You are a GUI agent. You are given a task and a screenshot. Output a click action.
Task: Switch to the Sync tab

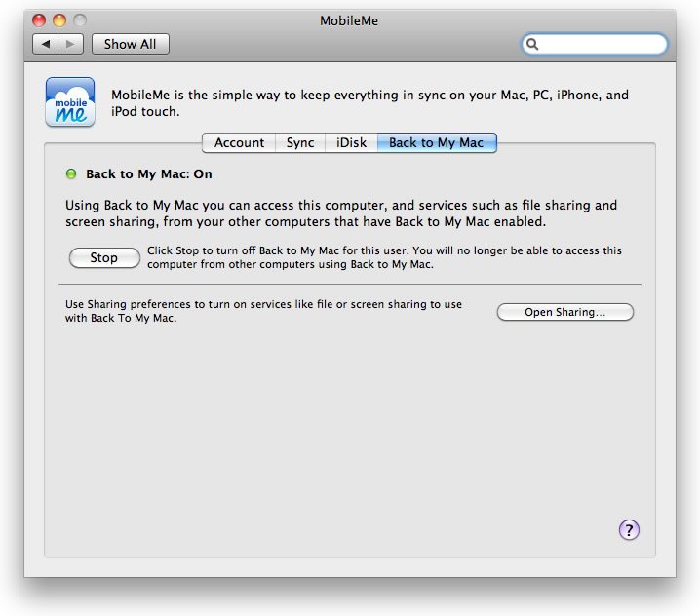300,143
